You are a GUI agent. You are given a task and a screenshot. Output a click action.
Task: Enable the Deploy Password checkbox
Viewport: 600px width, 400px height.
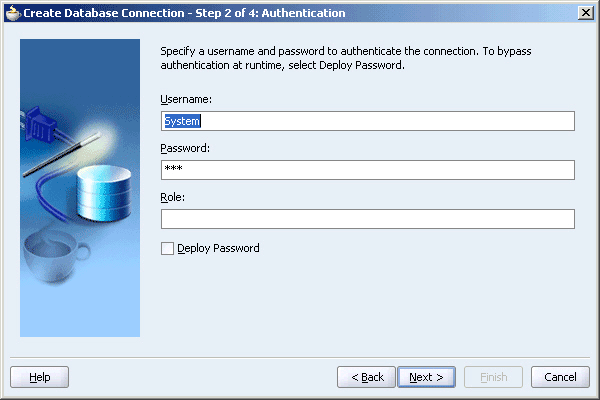167,248
